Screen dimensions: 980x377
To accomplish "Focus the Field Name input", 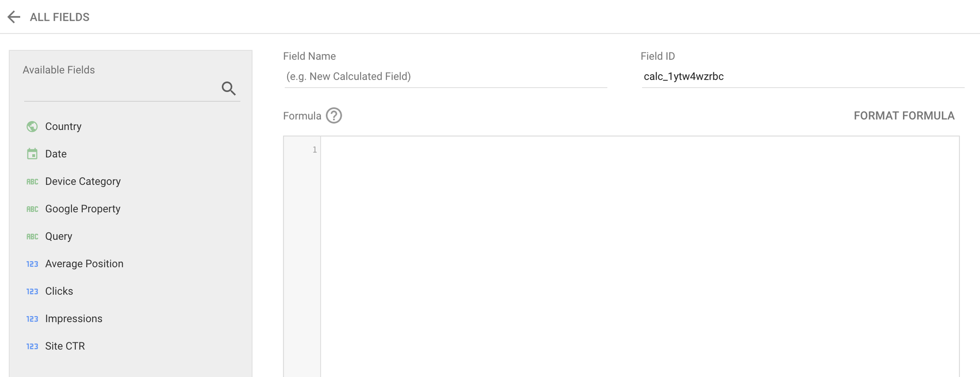I will point(445,77).
